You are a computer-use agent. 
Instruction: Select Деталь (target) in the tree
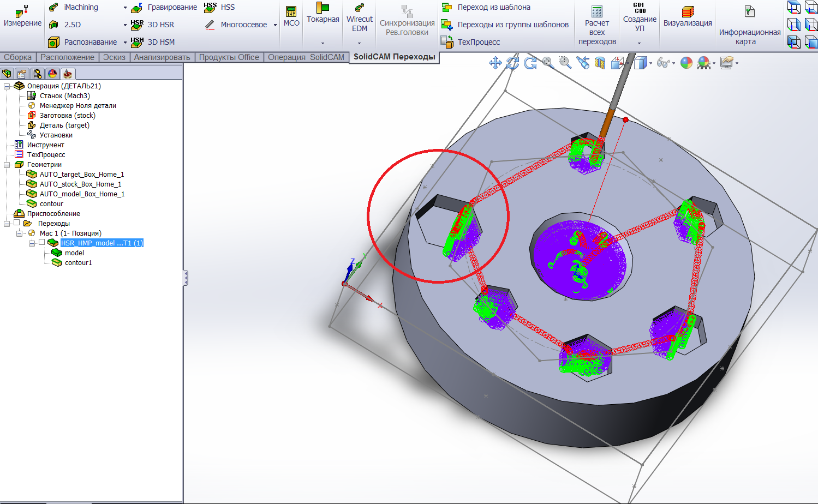[x=58, y=125]
